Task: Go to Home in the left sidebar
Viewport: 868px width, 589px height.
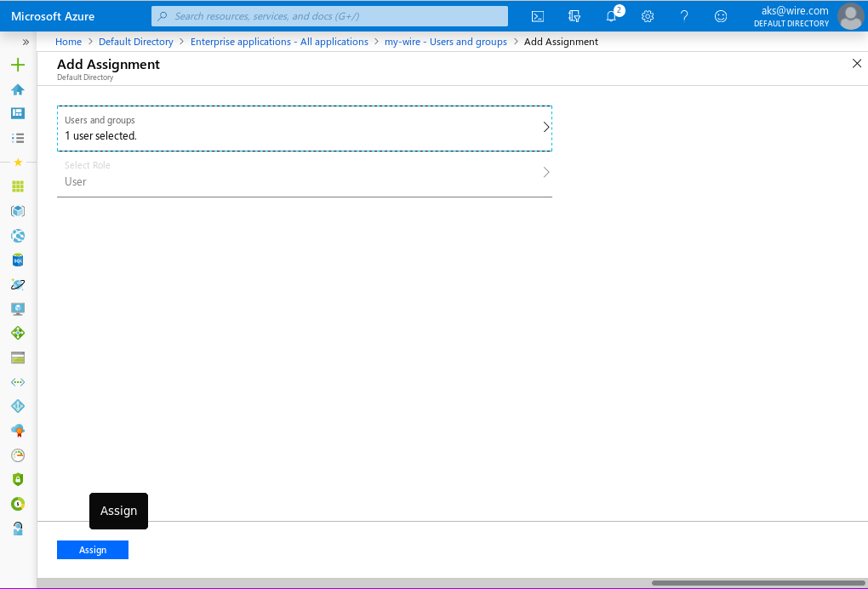Action: pyautogui.click(x=18, y=89)
